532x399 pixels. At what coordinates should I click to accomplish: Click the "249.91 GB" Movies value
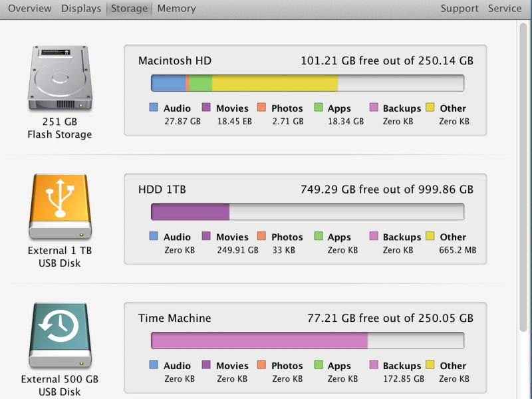(238, 250)
